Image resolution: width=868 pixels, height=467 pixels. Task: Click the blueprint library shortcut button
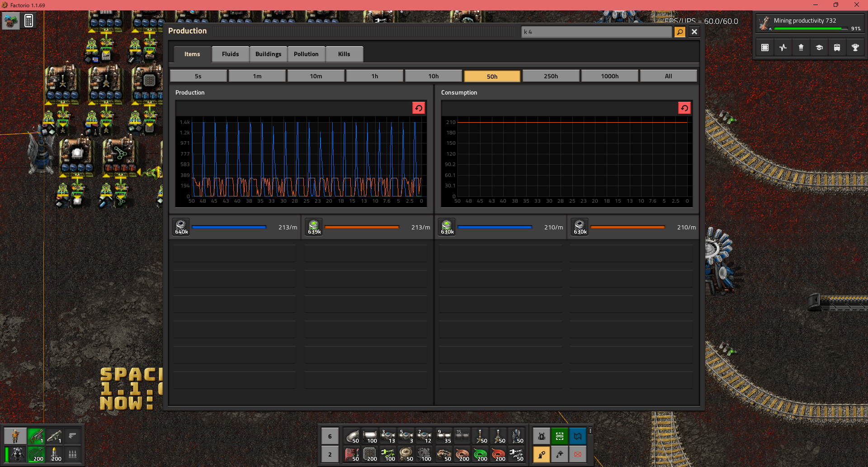tap(765, 48)
